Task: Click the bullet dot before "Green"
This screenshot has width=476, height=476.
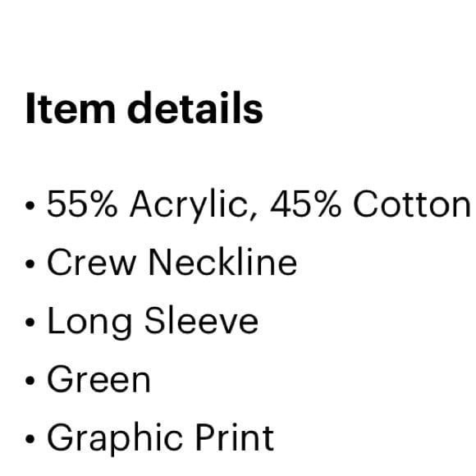Action: click(30, 381)
